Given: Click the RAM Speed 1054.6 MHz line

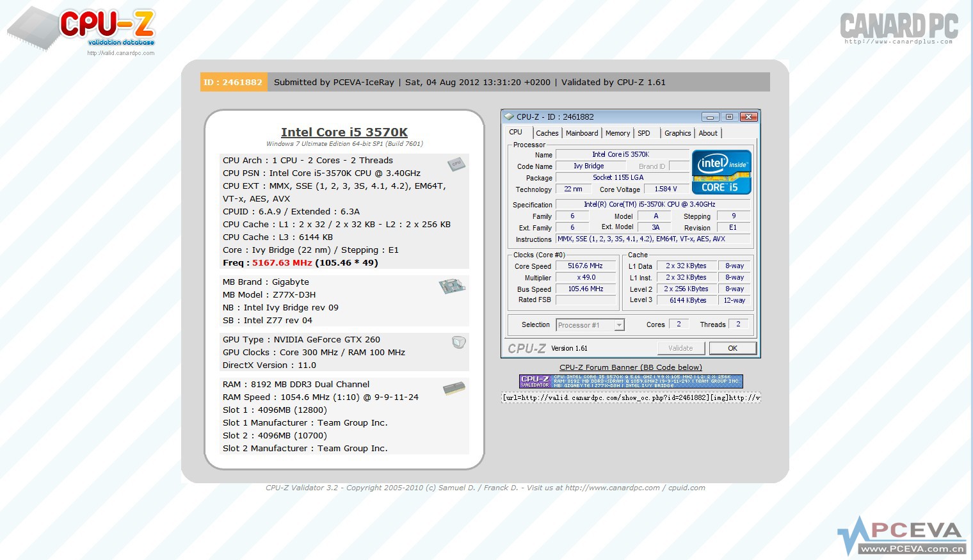Looking at the screenshot, I should (320, 397).
